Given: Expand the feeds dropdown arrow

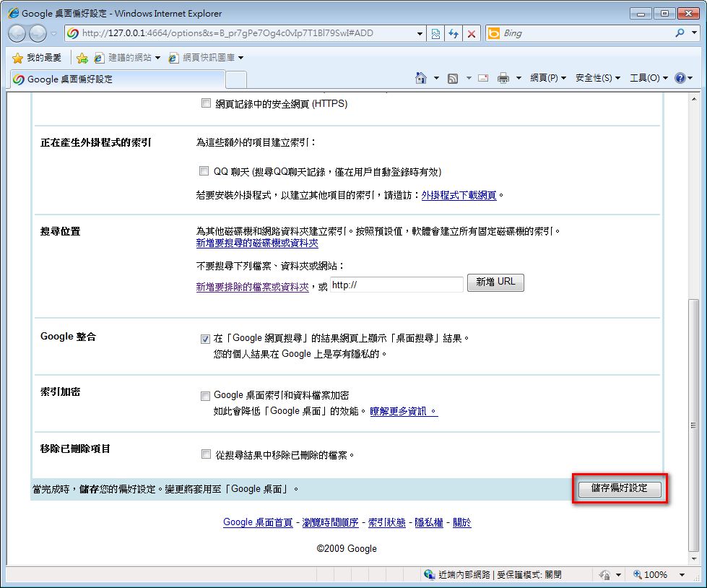Looking at the screenshot, I should tap(469, 79).
